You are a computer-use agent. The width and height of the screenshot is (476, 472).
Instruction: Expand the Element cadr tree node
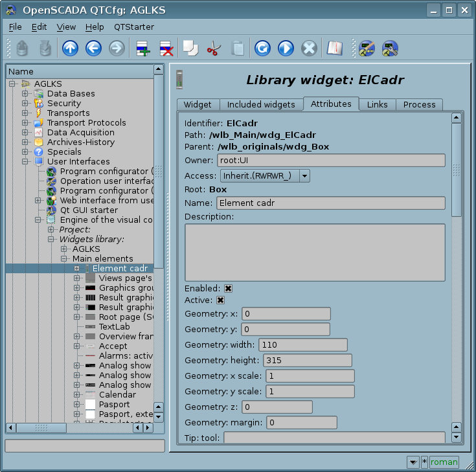[76, 268]
